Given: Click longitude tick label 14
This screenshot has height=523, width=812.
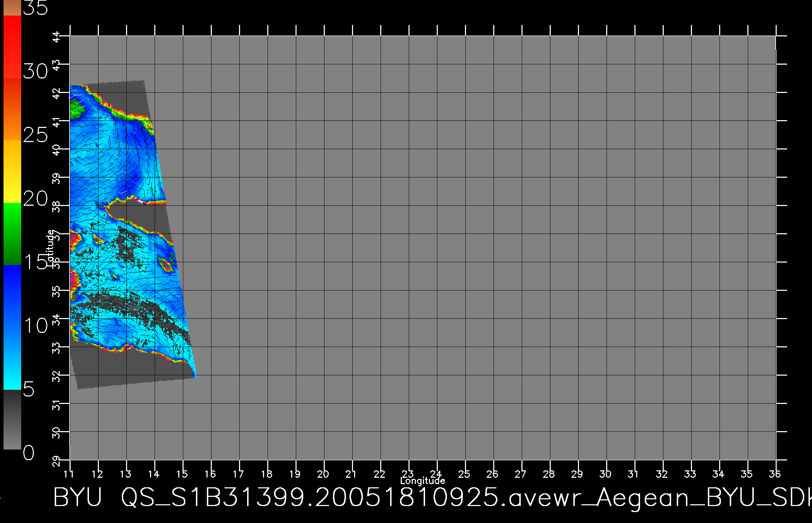Looking at the screenshot, I should tap(154, 474).
